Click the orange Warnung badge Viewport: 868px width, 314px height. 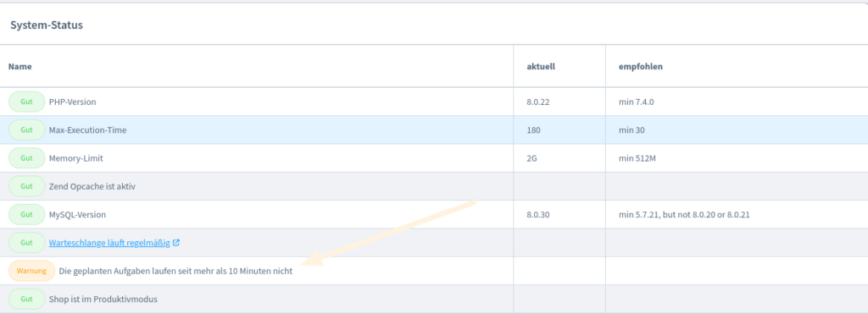tap(31, 271)
